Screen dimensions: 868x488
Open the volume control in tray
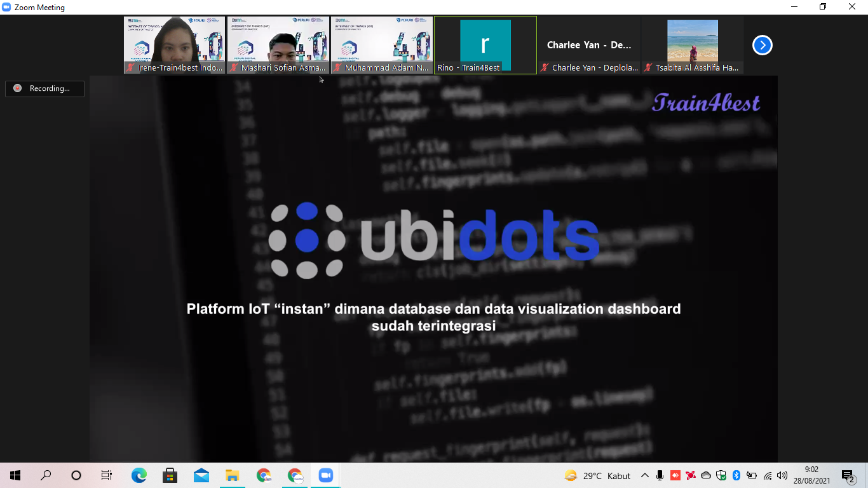(x=782, y=475)
